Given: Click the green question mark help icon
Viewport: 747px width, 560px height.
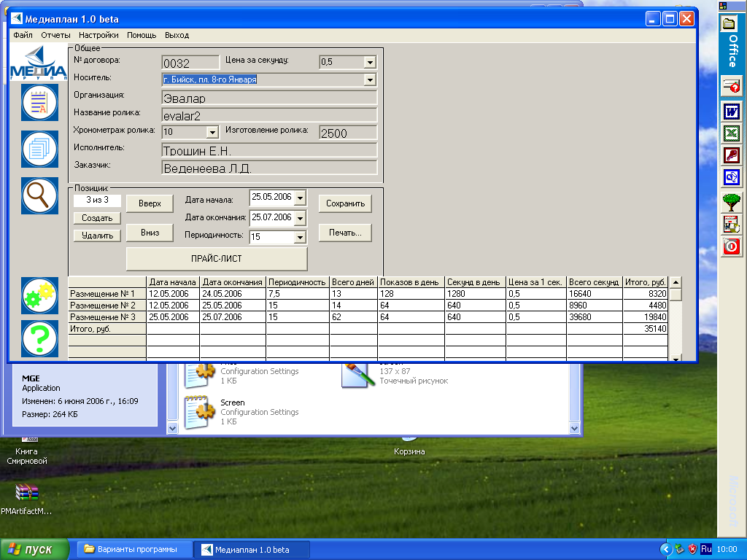Looking at the screenshot, I should coord(39,338).
